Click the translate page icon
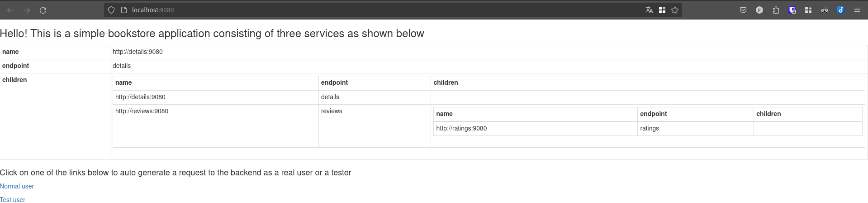This screenshot has height=203, width=868. [649, 10]
